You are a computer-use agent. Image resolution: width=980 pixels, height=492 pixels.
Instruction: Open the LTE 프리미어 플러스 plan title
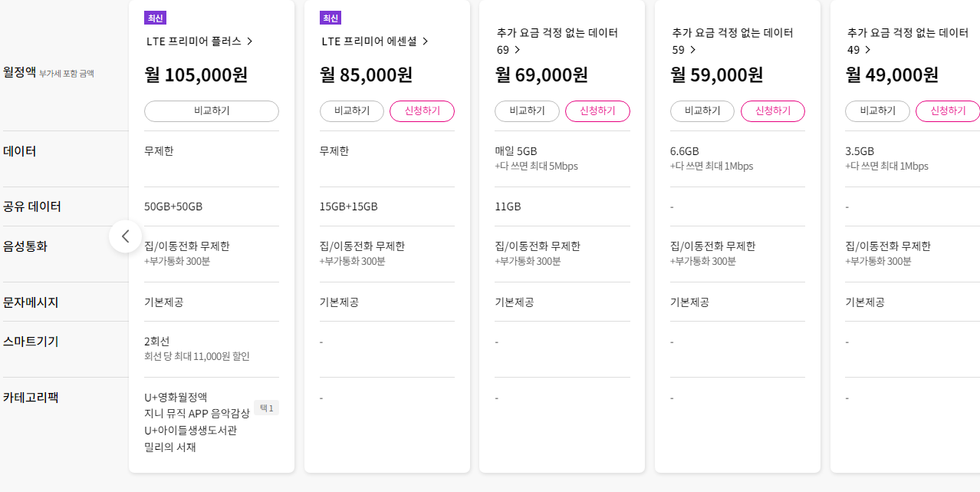tap(194, 41)
